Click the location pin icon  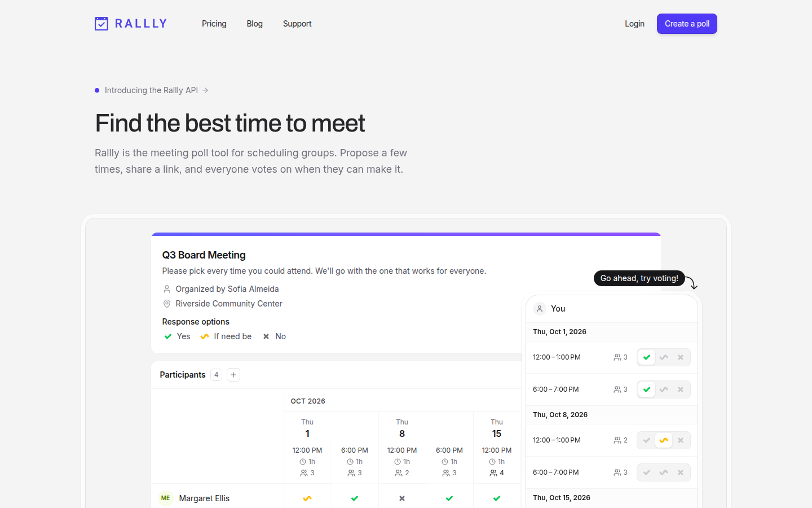[167, 304]
